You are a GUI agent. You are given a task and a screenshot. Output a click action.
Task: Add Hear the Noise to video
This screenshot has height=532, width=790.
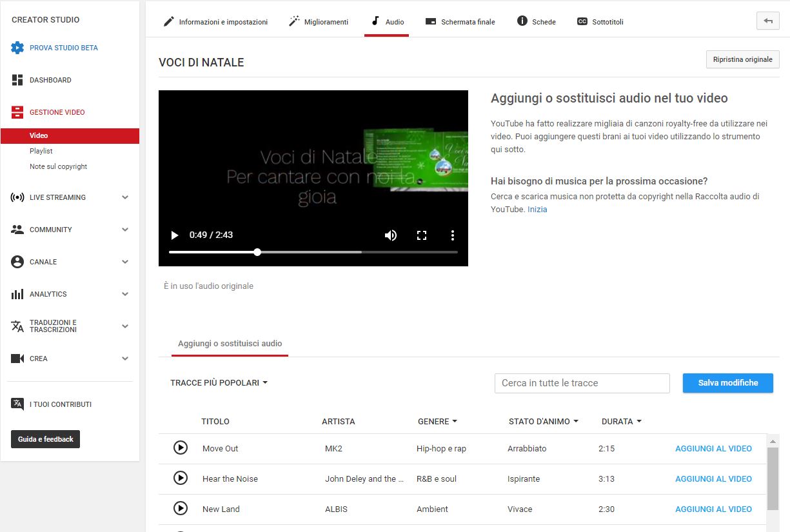pos(713,478)
